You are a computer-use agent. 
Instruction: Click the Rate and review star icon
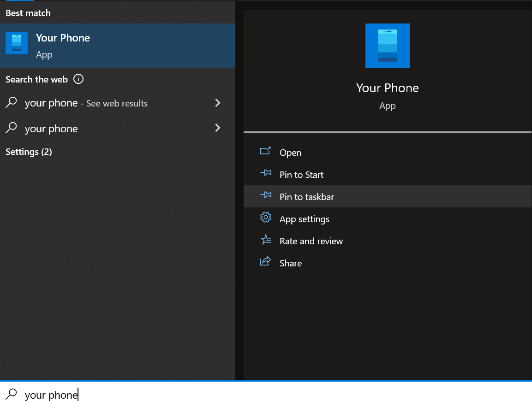(x=266, y=241)
